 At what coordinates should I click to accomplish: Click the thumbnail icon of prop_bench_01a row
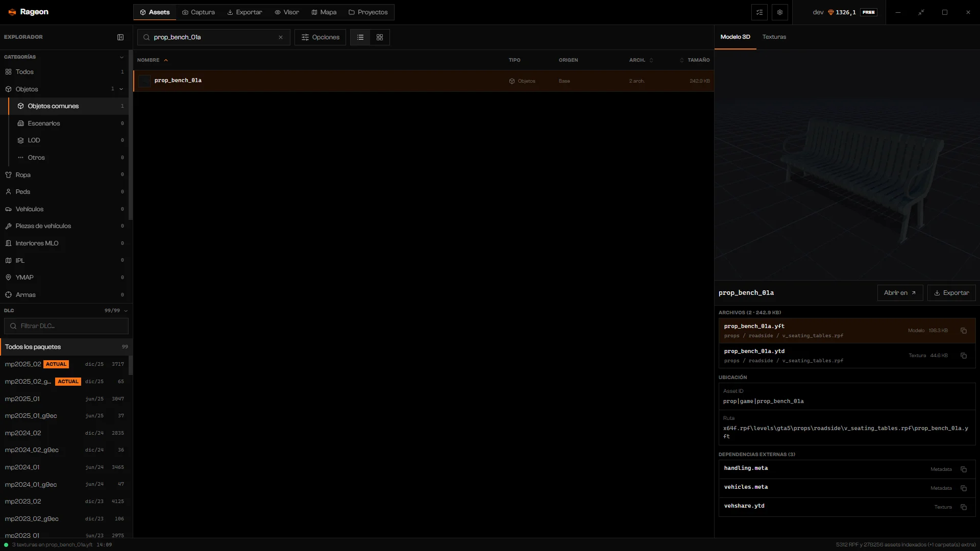144,81
